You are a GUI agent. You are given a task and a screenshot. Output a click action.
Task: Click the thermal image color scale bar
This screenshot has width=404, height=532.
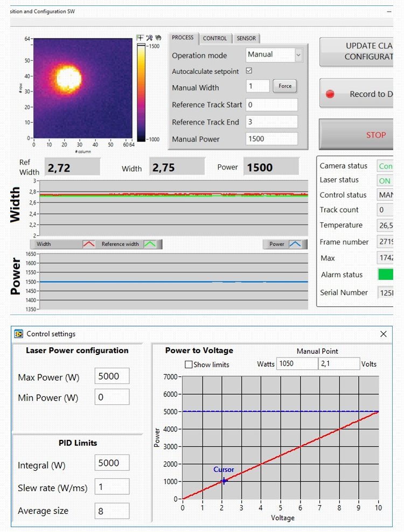pos(141,92)
